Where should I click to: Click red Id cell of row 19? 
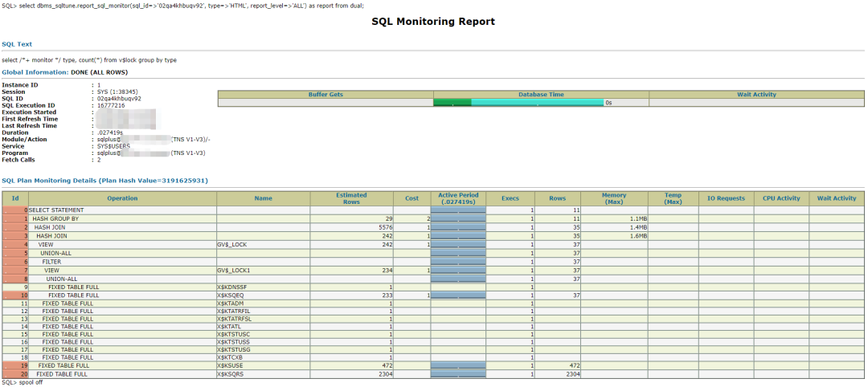tap(15, 365)
